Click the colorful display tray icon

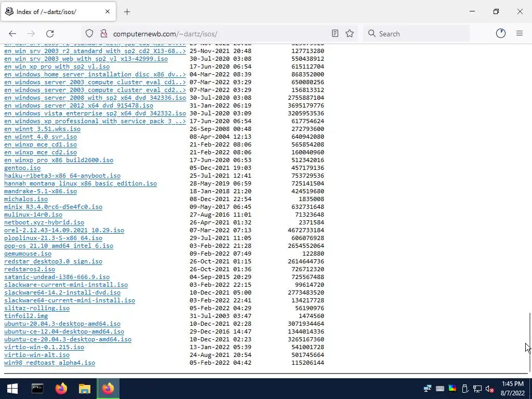point(453,389)
